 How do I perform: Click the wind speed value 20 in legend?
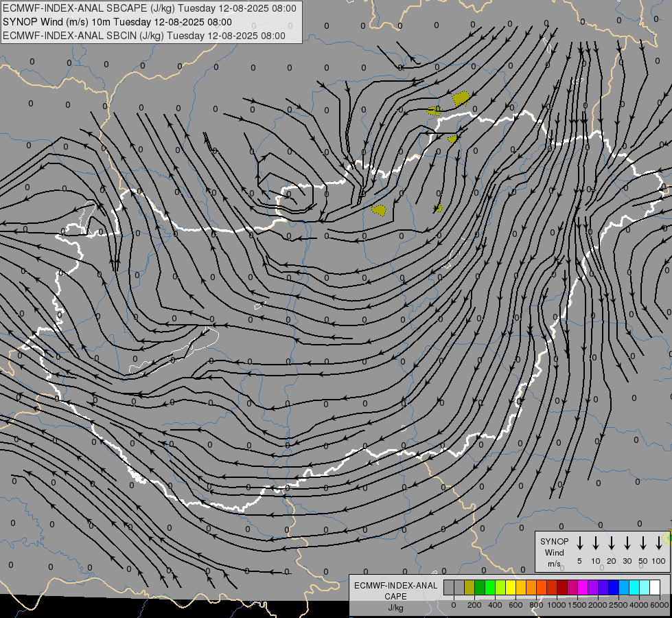tap(612, 561)
